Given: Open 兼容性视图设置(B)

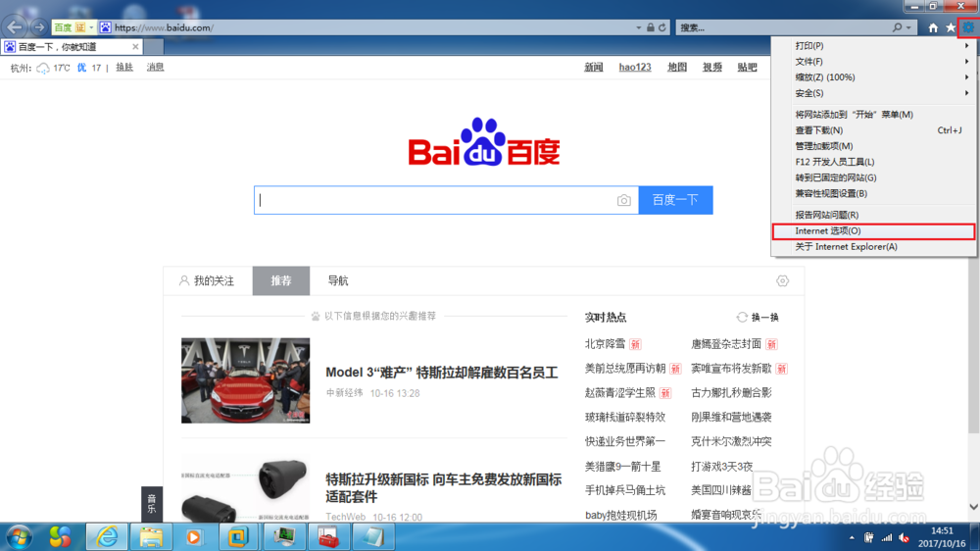Looking at the screenshot, I should (874, 193).
